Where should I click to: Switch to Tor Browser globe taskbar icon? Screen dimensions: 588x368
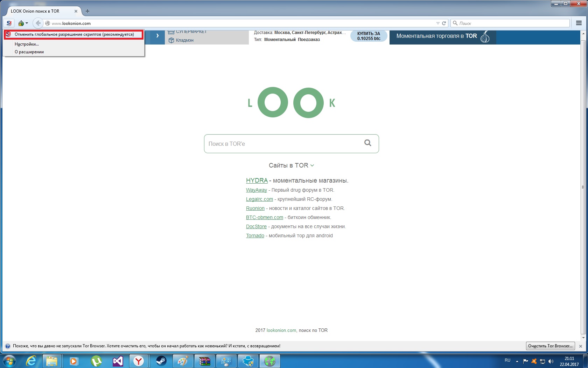pyautogui.click(x=270, y=361)
